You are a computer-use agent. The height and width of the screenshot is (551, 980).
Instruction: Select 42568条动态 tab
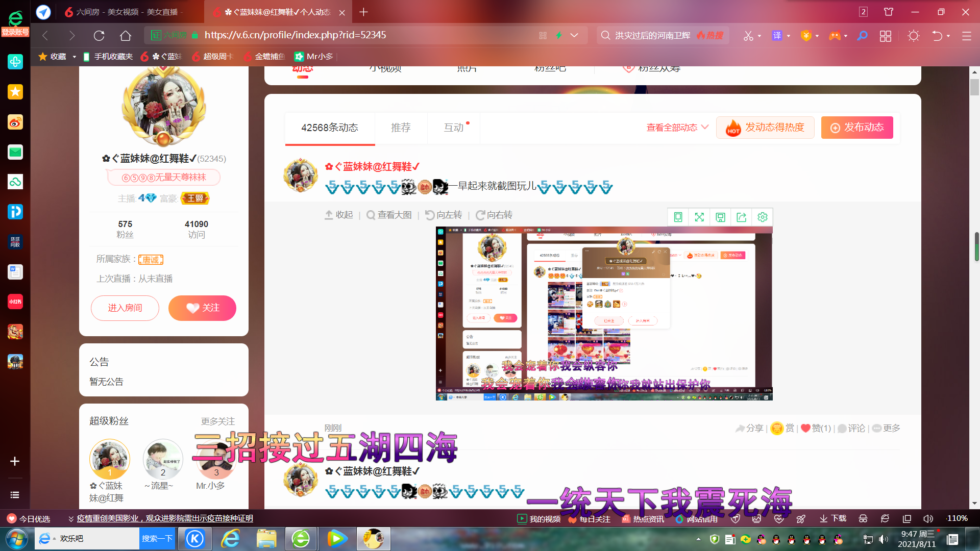pos(330,128)
